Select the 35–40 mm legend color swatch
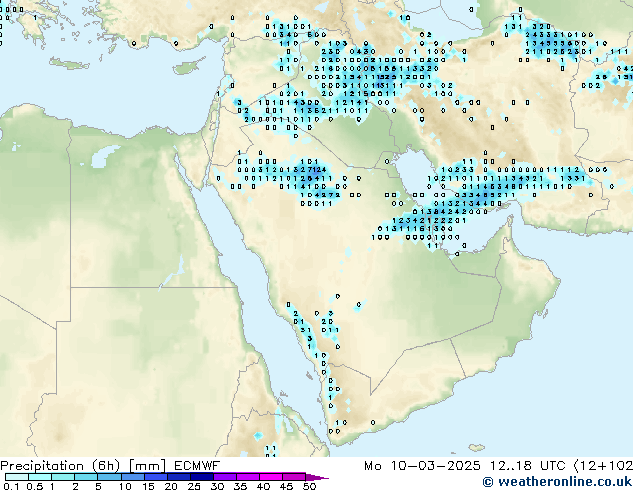 tap(248, 477)
